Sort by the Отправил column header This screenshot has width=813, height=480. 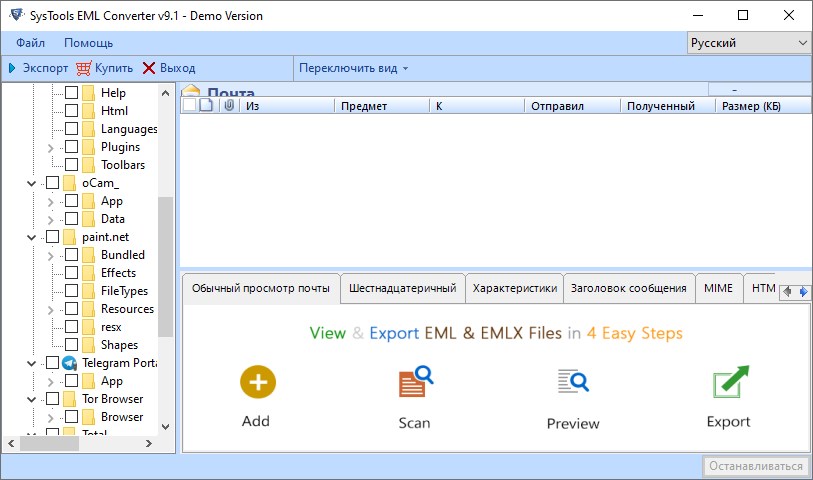[572, 106]
